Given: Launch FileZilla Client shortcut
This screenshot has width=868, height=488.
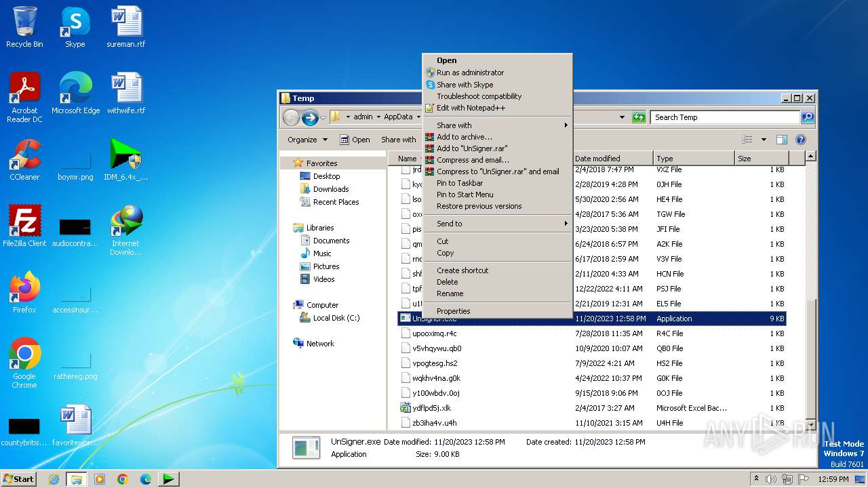Looking at the screenshot, I should (x=24, y=226).
